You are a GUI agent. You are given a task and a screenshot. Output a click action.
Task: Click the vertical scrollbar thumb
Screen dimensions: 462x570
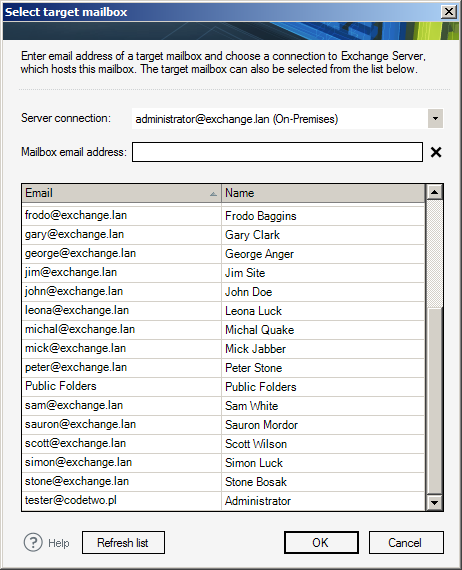[x=434, y=401]
